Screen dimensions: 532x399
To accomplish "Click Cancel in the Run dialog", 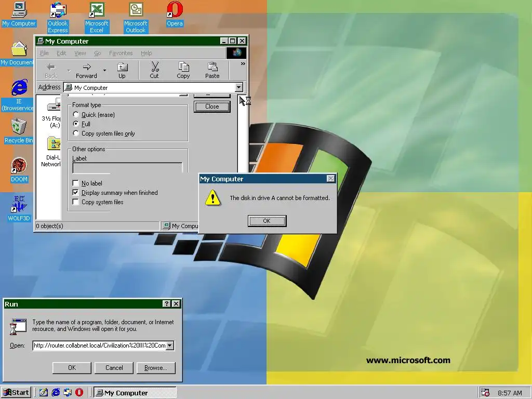I will [x=114, y=368].
